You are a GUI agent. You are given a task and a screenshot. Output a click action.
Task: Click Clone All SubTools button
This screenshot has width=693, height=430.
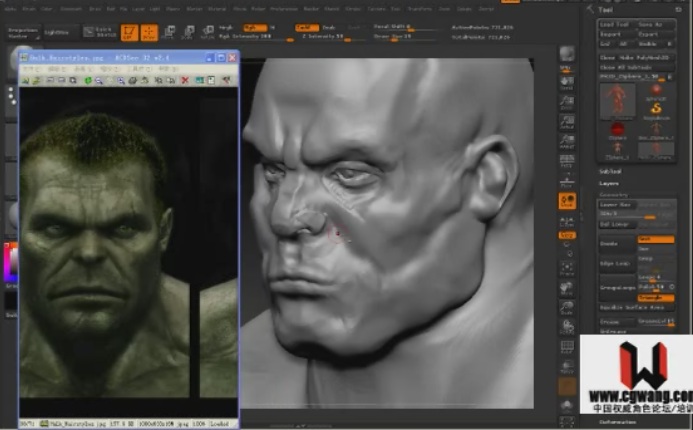pyautogui.click(x=636, y=68)
